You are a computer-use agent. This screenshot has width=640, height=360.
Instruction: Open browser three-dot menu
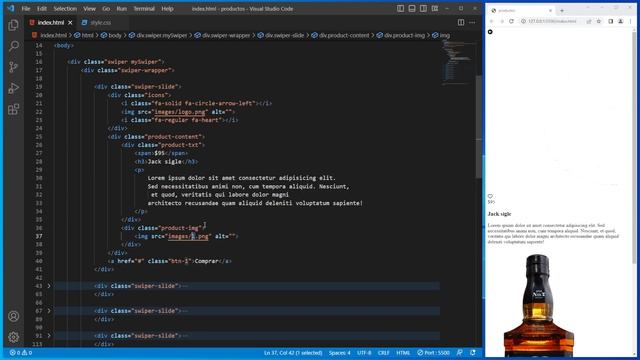[631, 21]
